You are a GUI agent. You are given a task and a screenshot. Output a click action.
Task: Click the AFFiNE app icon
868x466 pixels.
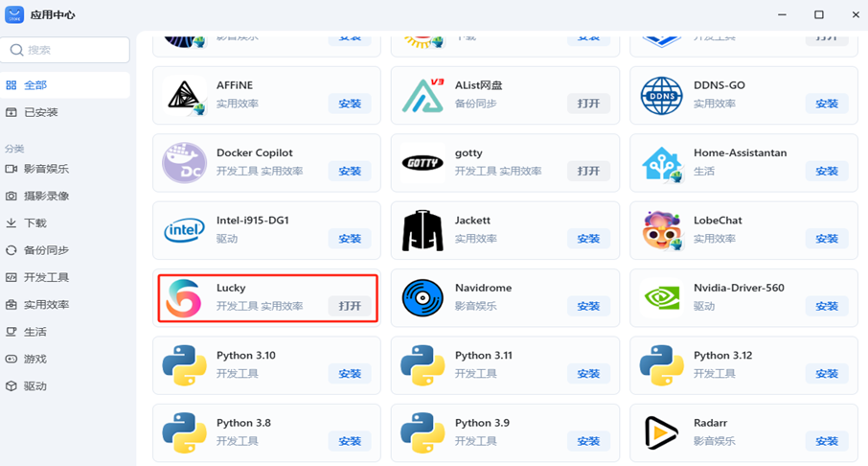tap(184, 96)
